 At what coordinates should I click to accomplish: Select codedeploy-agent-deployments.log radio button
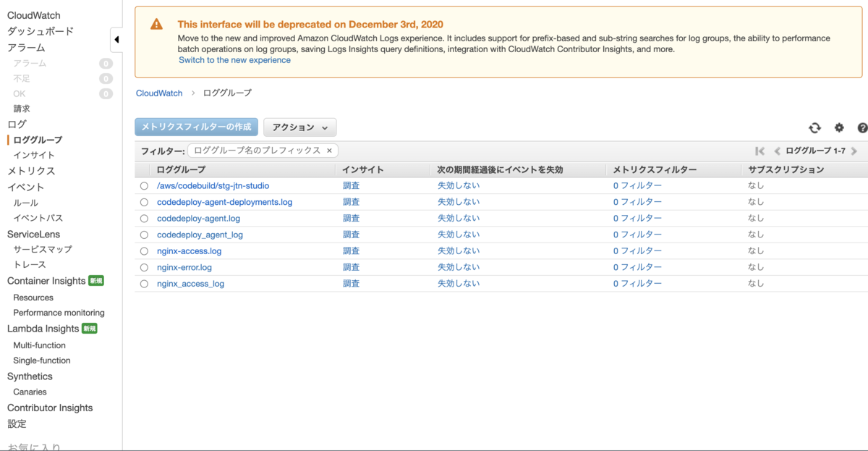tap(144, 202)
